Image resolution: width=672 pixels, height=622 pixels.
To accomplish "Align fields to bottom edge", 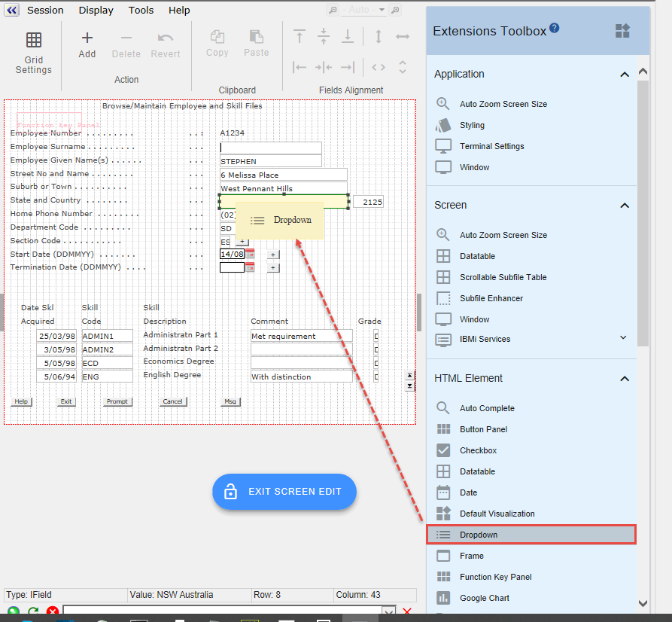I will coord(348,36).
